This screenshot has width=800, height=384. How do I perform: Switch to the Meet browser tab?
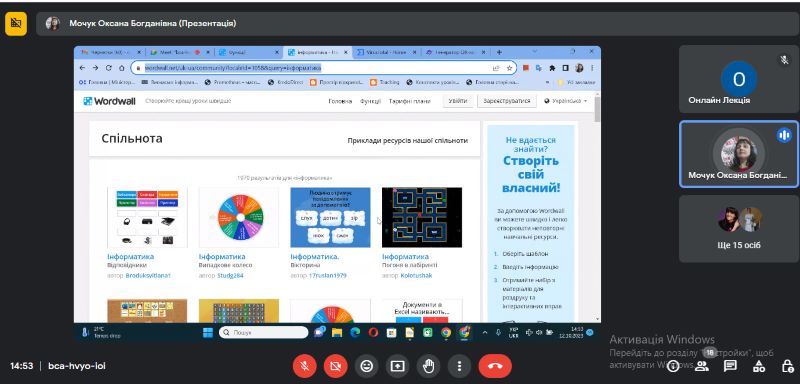(181, 52)
